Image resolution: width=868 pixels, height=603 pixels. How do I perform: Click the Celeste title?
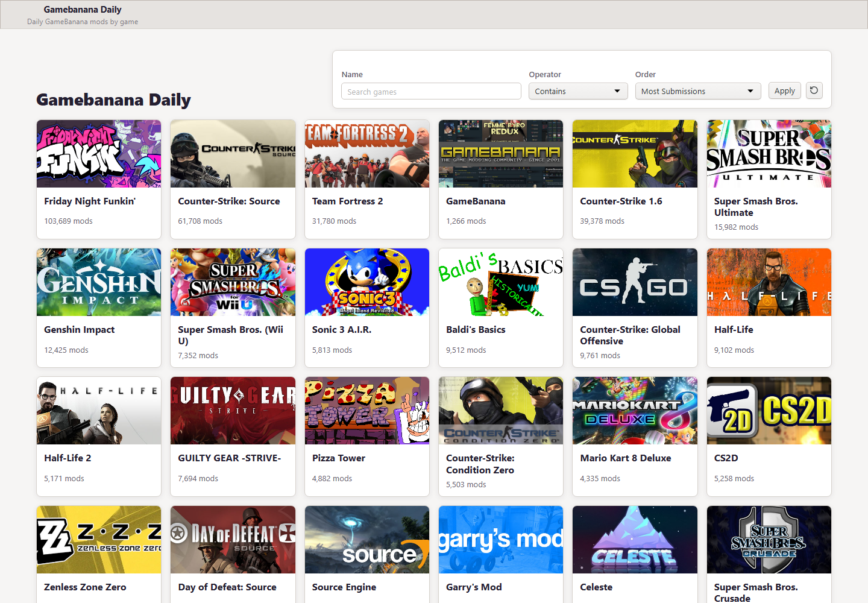[x=596, y=587]
